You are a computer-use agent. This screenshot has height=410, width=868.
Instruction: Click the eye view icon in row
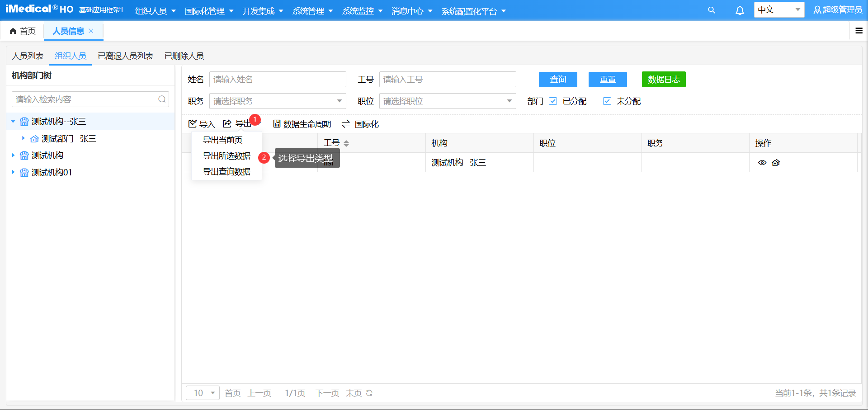click(762, 163)
